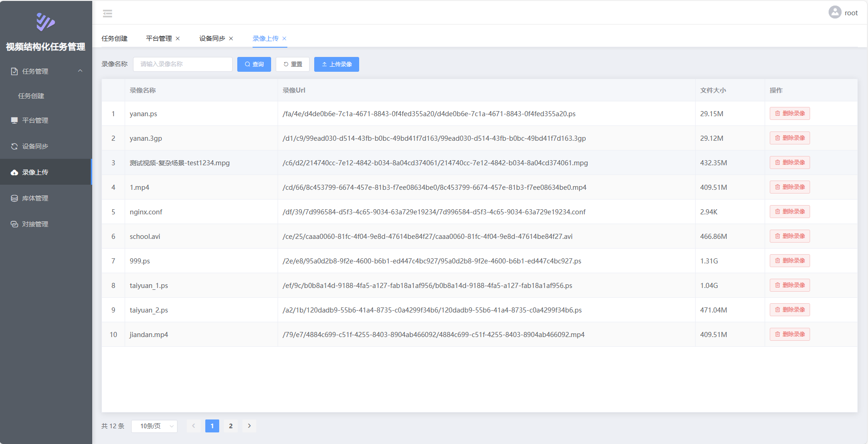Screen dimensions: 868x444
Task: Toggle the sidebar collapse hamburger icon
Action: click(x=108, y=13)
